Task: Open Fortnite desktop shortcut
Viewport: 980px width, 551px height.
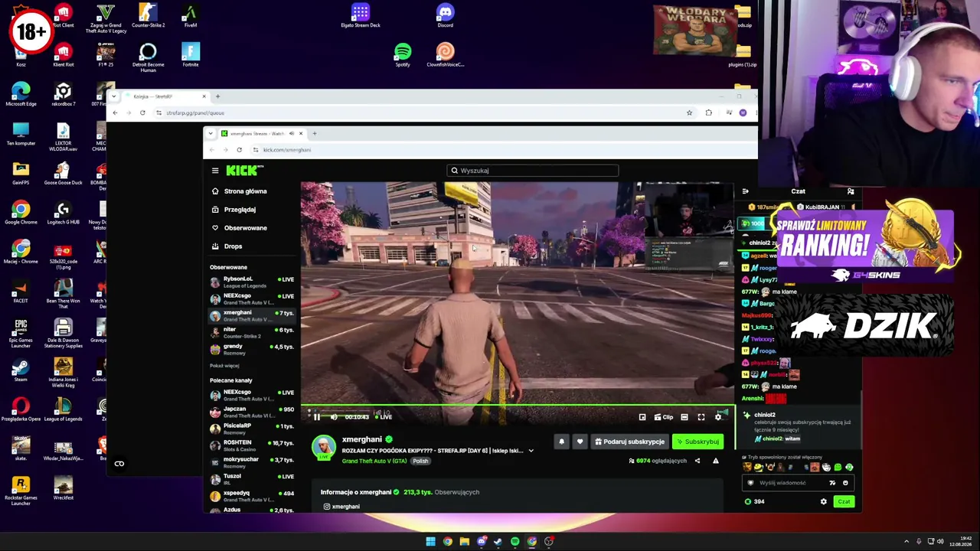Action: (x=191, y=55)
